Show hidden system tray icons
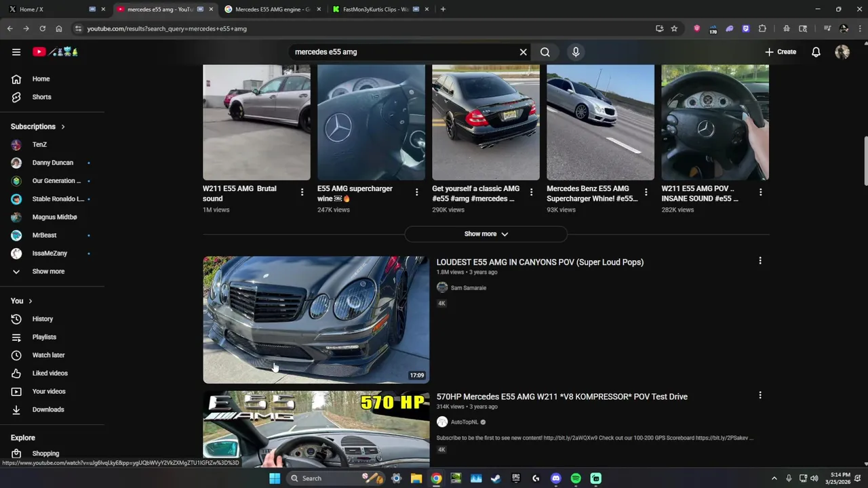 point(774,479)
